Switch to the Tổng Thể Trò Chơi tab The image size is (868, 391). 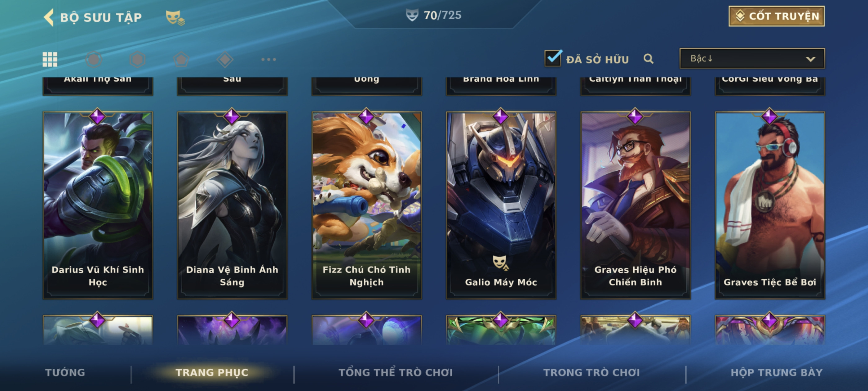[396, 372]
